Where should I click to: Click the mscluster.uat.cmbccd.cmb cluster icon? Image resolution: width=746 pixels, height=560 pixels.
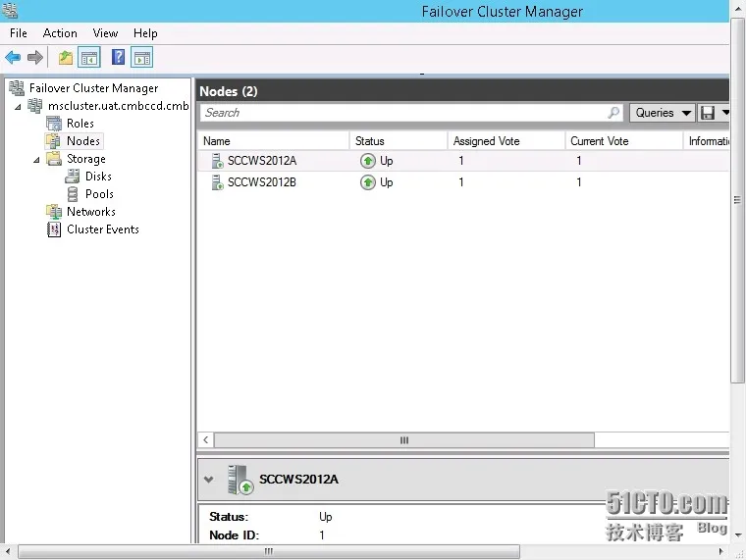(34, 106)
